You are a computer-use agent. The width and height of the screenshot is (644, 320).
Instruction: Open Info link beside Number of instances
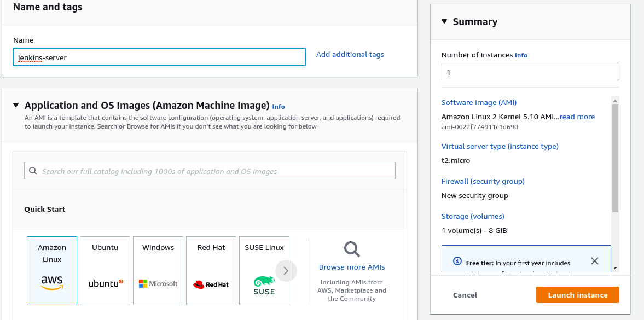[521, 55]
